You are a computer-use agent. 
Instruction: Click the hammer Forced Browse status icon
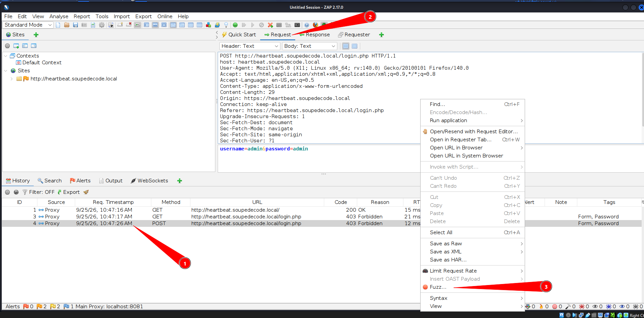point(568,307)
